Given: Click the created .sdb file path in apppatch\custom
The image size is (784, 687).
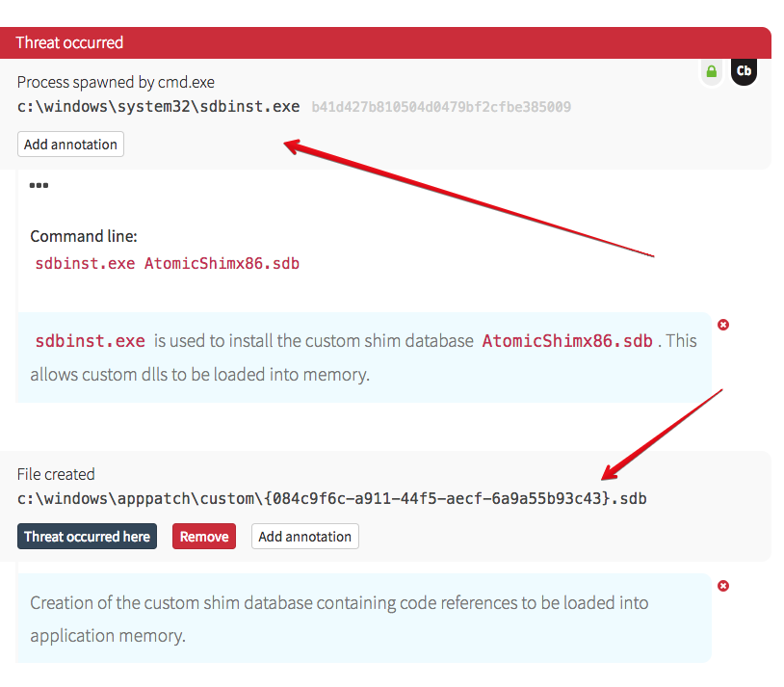Looking at the screenshot, I should [332, 499].
